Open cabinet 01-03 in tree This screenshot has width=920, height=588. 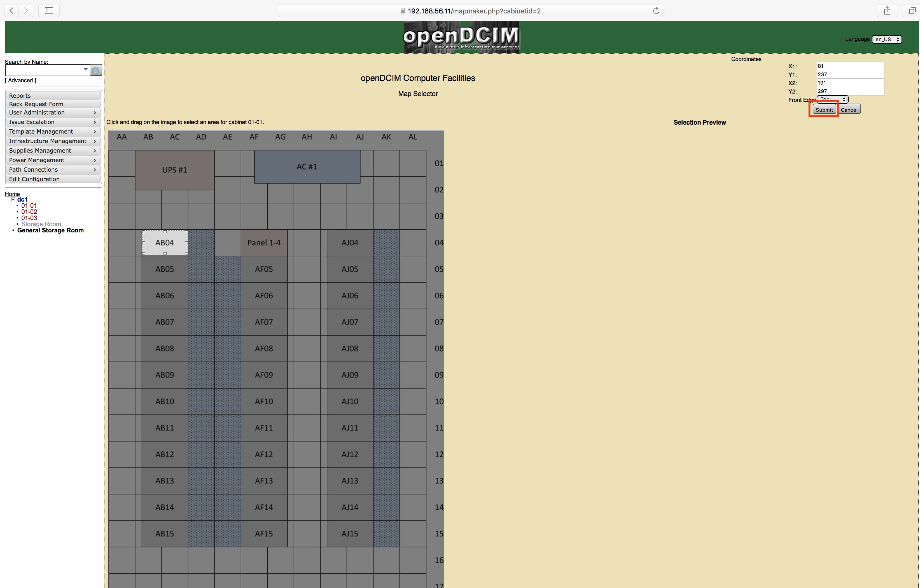[29, 218]
